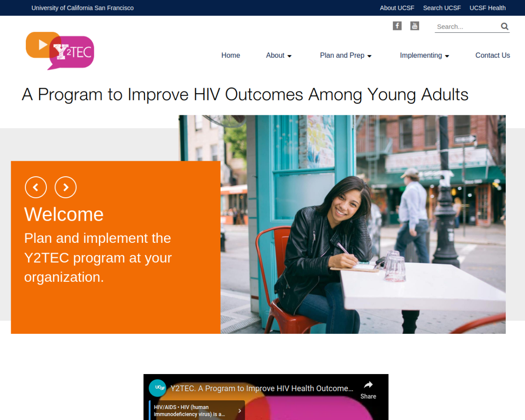
Task: Follow the Search UCSF link
Action: [442, 8]
